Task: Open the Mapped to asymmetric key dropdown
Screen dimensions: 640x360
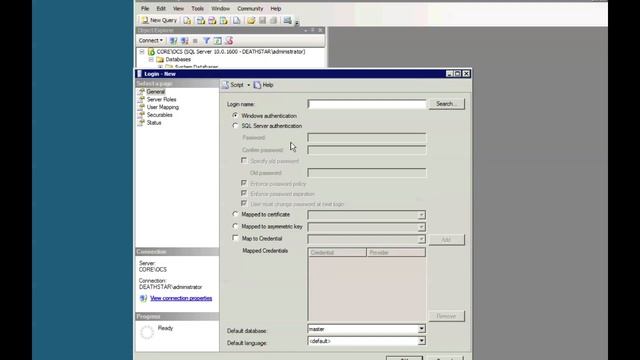Action: [421, 227]
